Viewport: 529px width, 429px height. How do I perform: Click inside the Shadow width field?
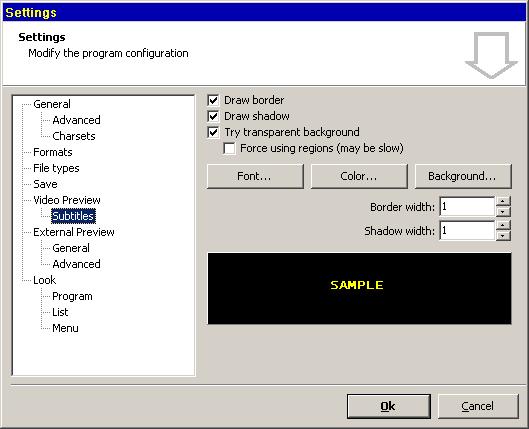click(467, 231)
